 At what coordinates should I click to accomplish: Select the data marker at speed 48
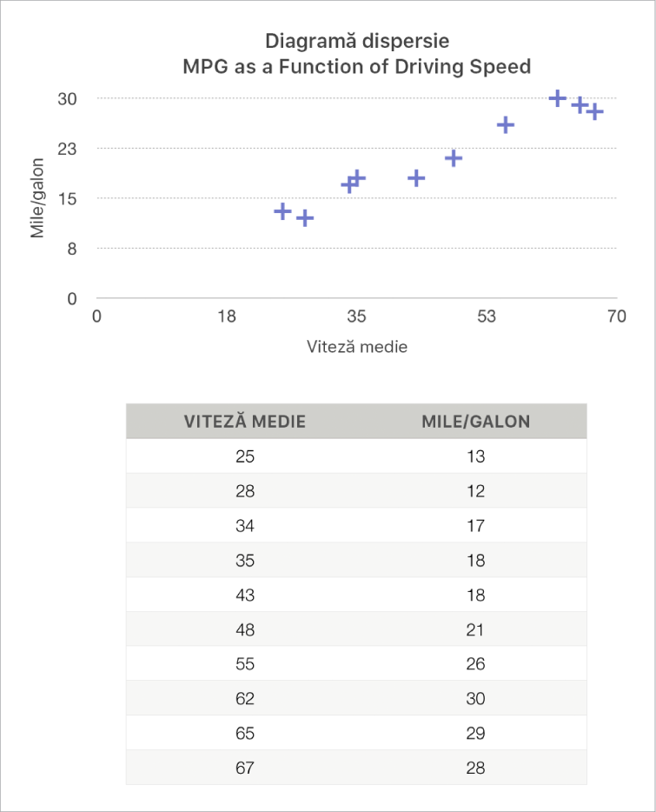click(x=453, y=158)
